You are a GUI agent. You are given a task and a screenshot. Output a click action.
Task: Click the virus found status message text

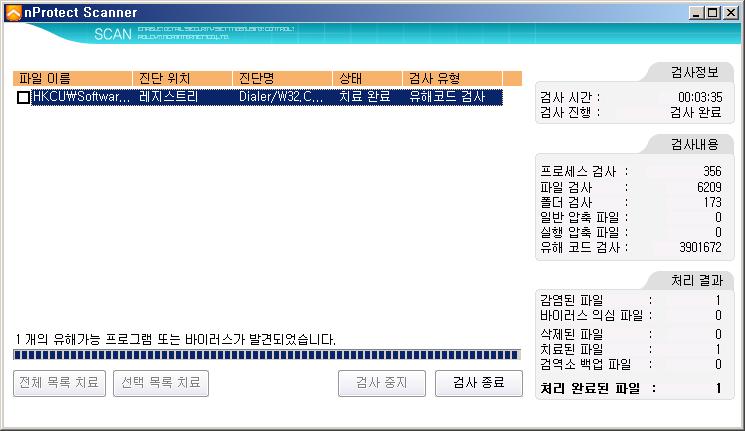[175, 340]
